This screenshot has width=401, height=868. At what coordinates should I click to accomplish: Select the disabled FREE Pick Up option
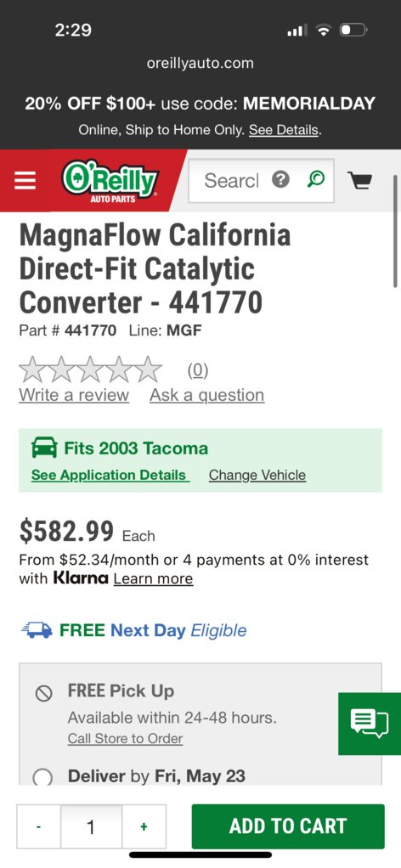click(44, 693)
